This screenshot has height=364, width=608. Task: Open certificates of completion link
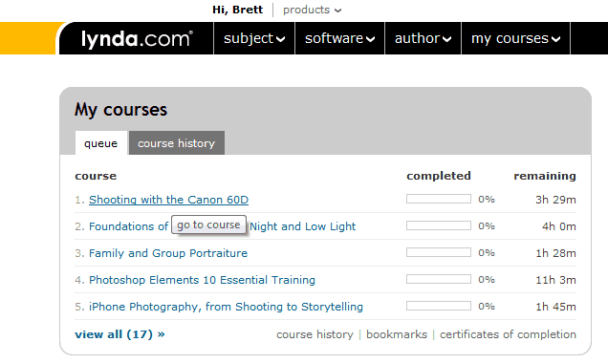508,334
